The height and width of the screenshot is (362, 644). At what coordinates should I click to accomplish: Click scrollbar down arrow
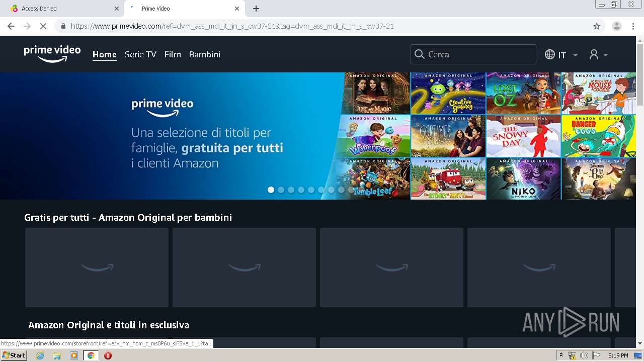[640, 344]
